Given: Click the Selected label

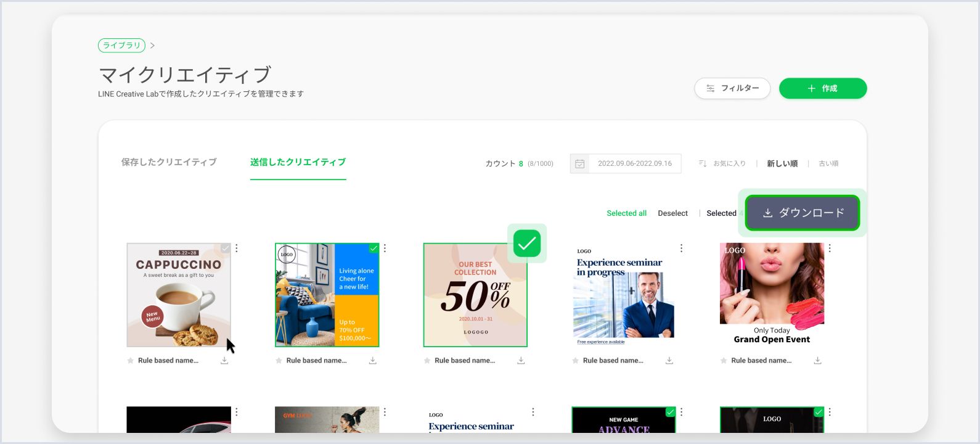Looking at the screenshot, I should point(721,213).
